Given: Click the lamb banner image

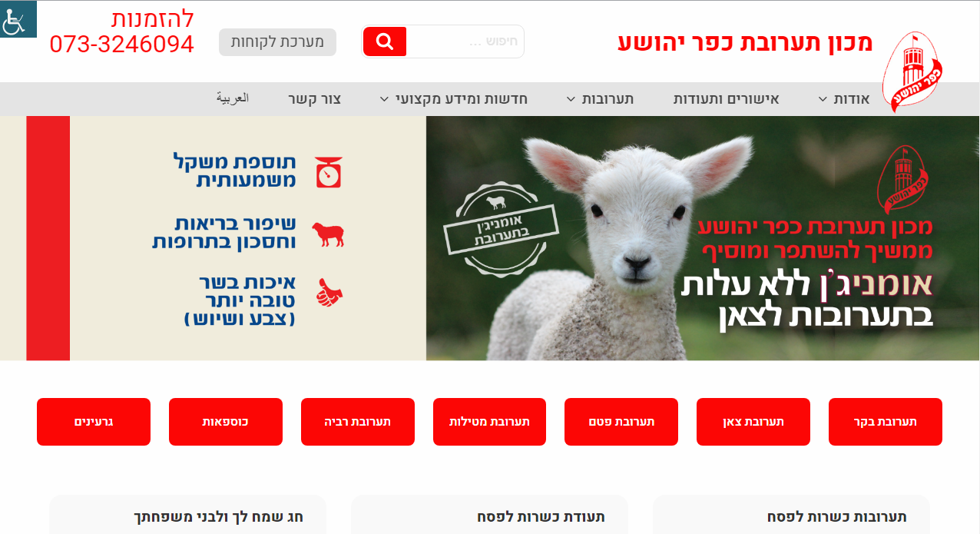Looking at the screenshot, I should [x=703, y=238].
